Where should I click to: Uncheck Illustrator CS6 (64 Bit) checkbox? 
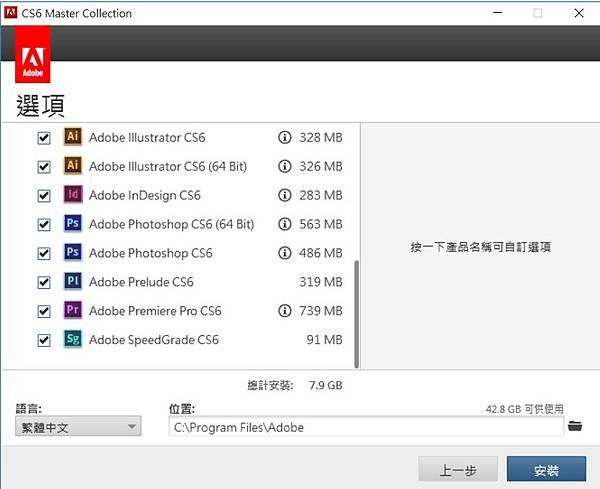click(x=44, y=167)
